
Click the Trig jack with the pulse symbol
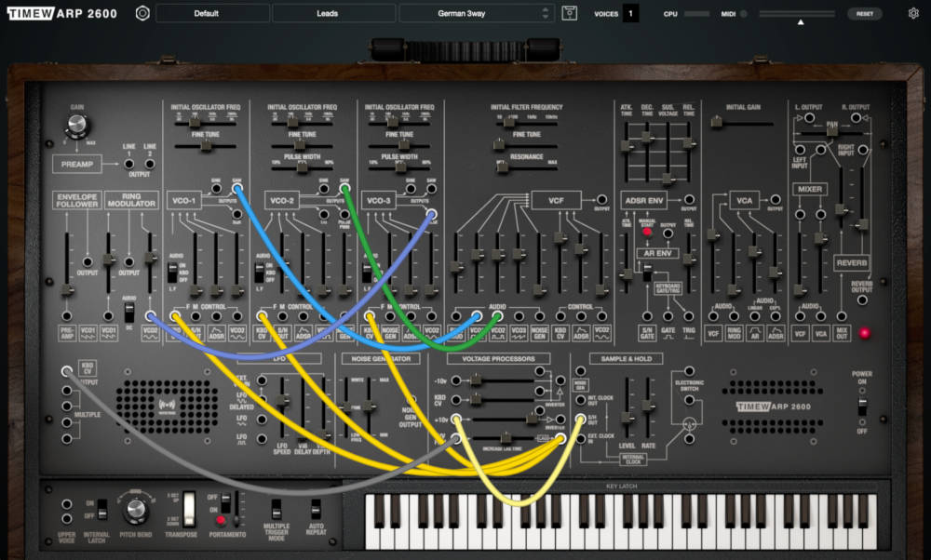pos(689,316)
